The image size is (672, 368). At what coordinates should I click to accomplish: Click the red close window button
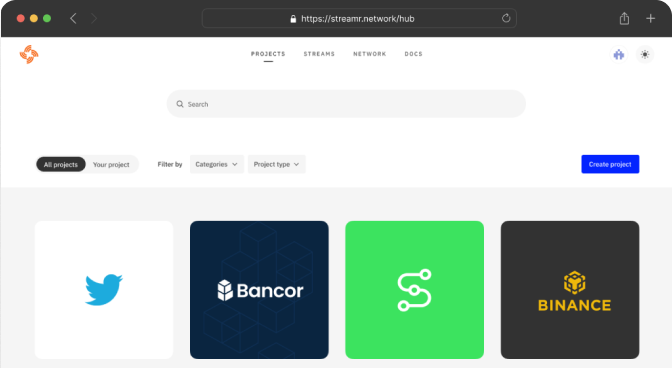[x=21, y=18]
